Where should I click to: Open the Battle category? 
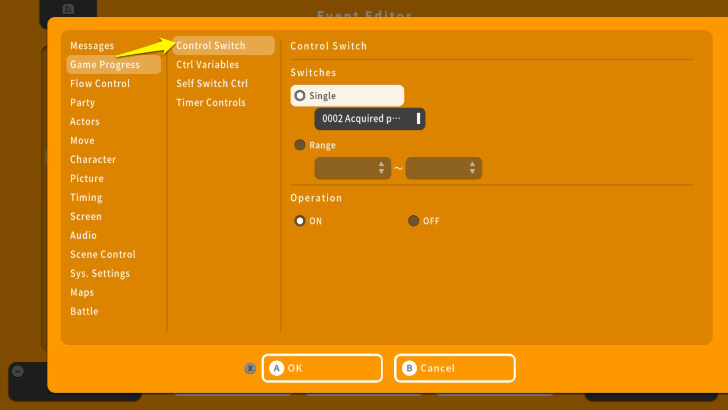(84, 312)
